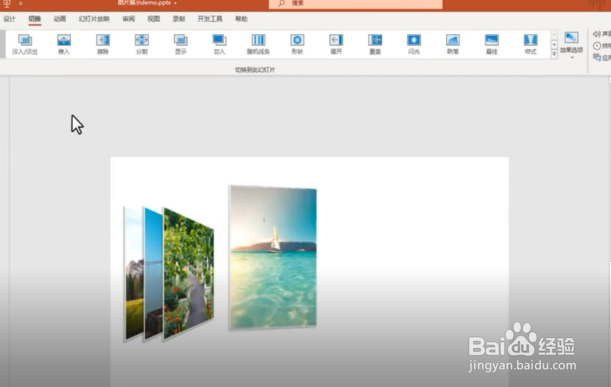Expand the transition gallery More arrow
The height and width of the screenshot is (387, 611).
(x=554, y=55)
